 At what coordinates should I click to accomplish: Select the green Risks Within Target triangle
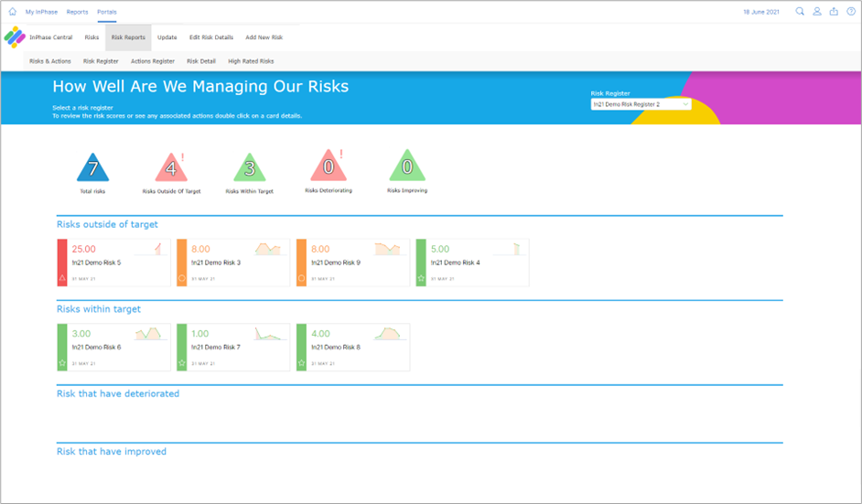250,167
